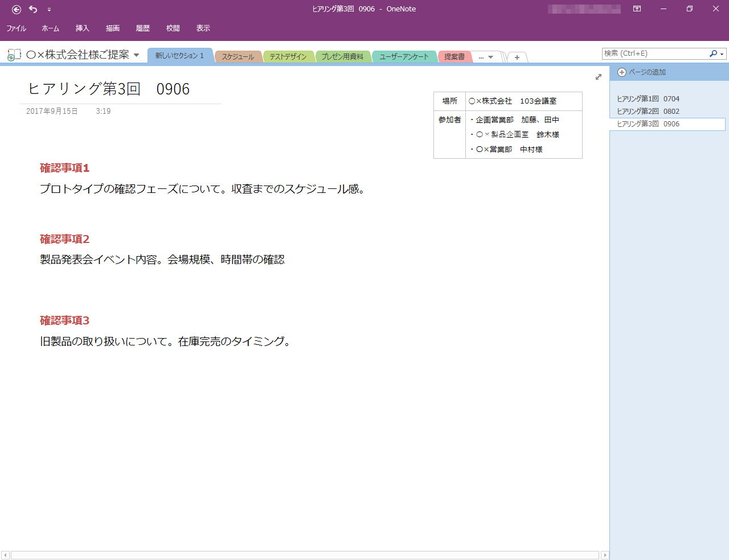Click the notebook icon beside 〇×株式会社様ご提案
Screen dimensions: 729x560
click(x=12, y=53)
